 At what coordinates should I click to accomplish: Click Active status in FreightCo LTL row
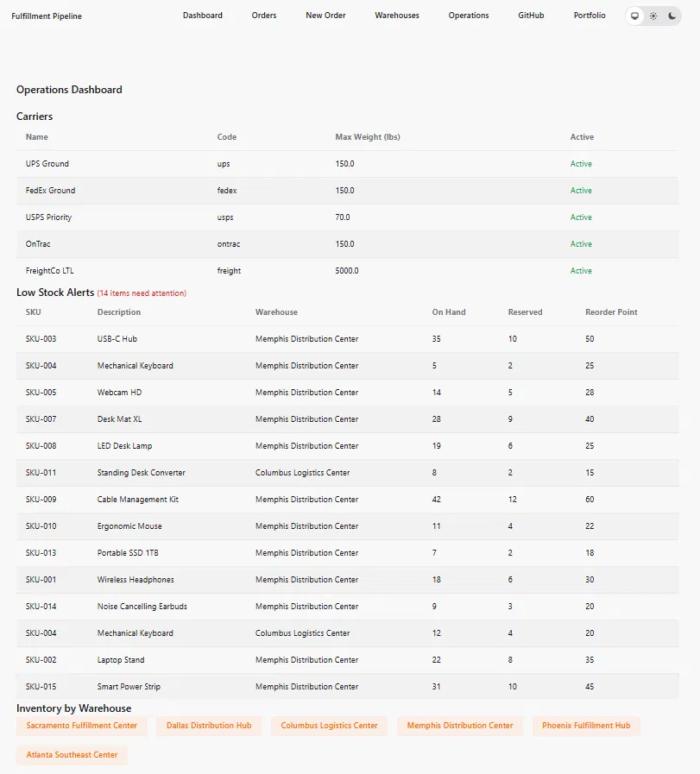[x=581, y=270]
